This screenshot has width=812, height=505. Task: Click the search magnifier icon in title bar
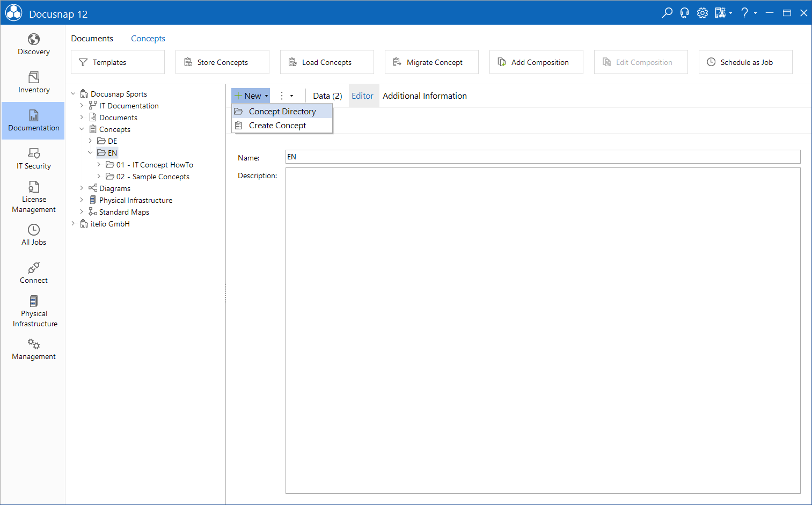[667, 13]
